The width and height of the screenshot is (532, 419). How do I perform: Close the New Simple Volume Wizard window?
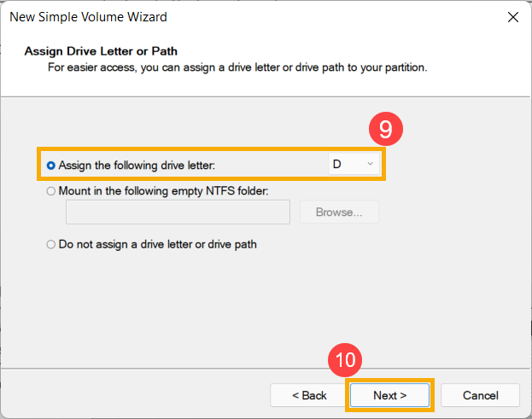click(x=512, y=17)
